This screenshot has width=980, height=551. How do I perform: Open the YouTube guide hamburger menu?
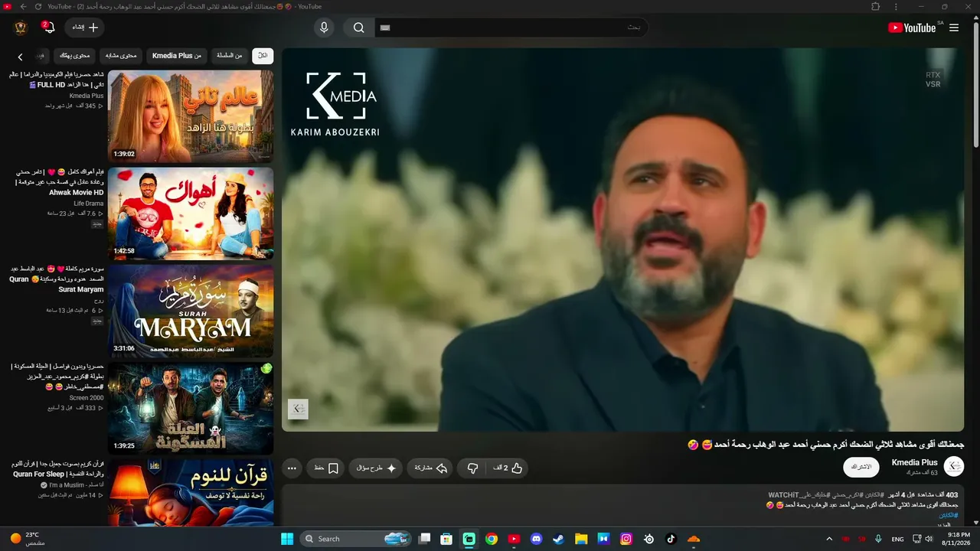(x=954, y=28)
